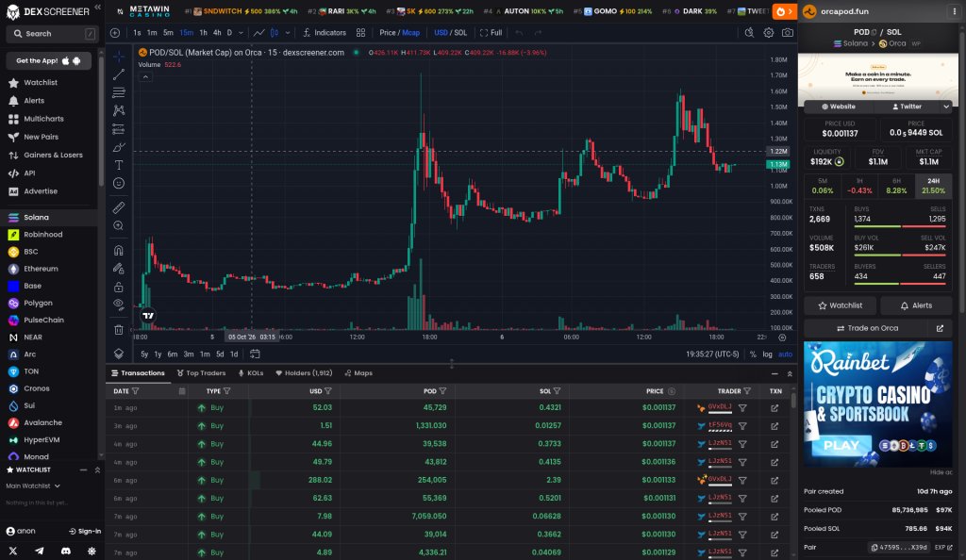Open the Telegram icon in sidebar footer
This screenshot has height=560, width=966.
[40, 552]
